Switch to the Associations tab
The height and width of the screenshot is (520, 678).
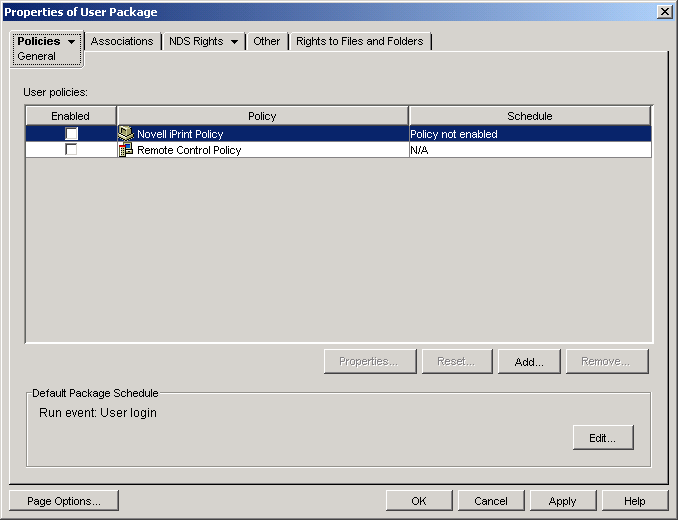pyautogui.click(x=122, y=41)
